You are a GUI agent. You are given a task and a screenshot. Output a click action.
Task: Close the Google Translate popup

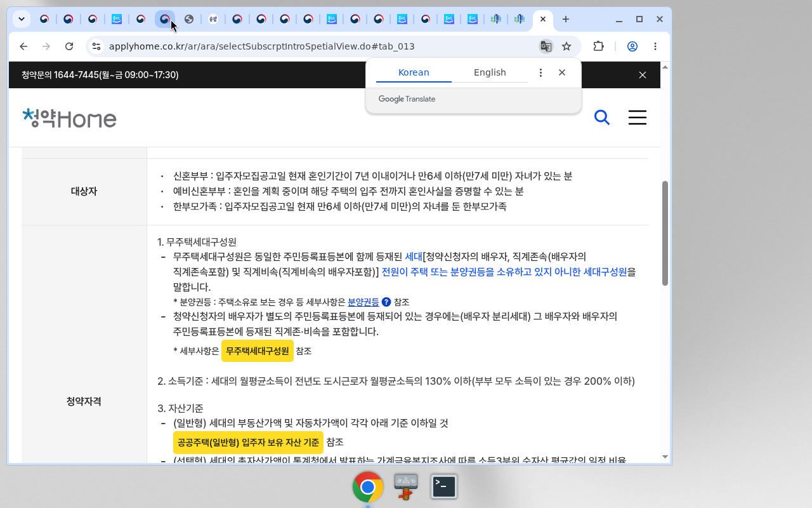point(562,72)
